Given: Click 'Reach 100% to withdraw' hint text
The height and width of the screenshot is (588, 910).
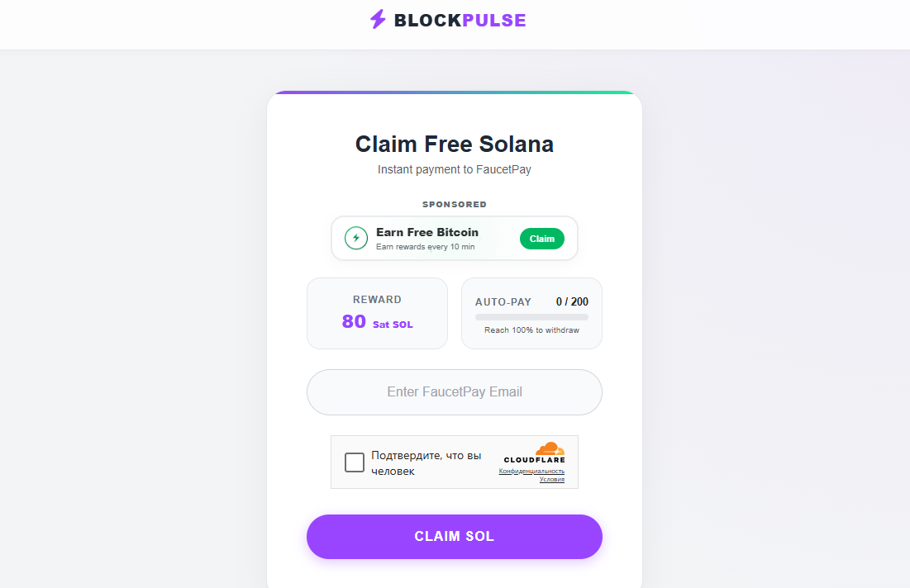Looking at the screenshot, I should tap(531, 330).
